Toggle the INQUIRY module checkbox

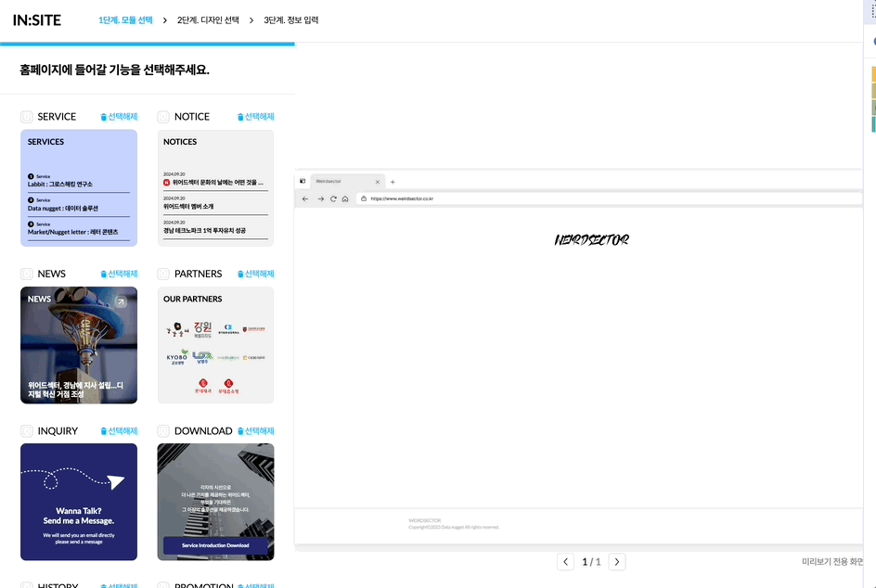pos(27,431)
